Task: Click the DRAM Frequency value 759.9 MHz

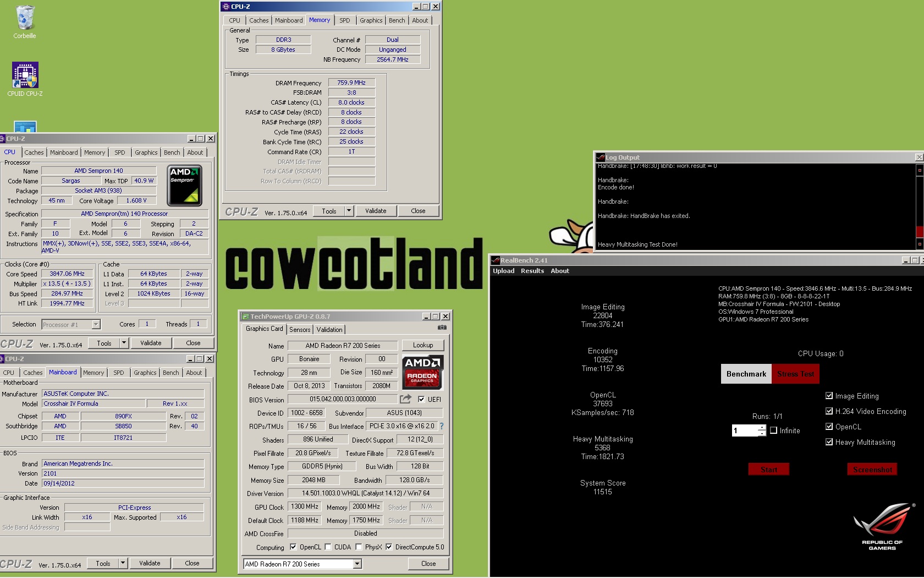Action: pyautogui.click(x=351, y=83)
